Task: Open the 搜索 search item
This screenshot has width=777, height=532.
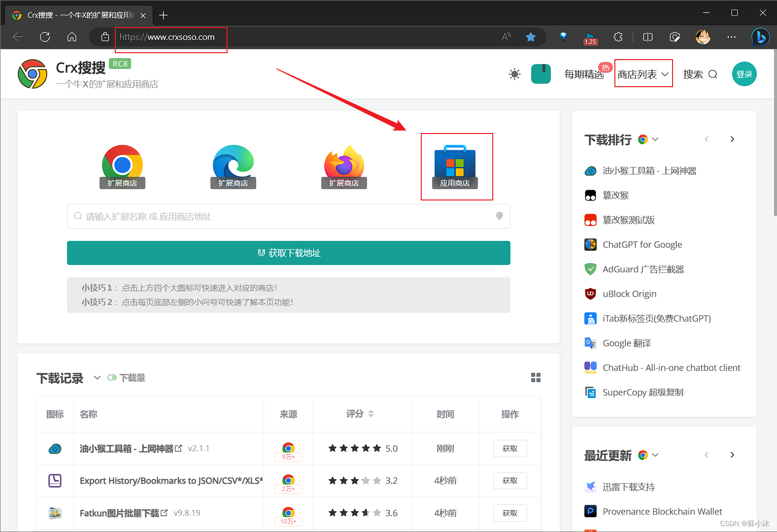Action: (700, 74)
